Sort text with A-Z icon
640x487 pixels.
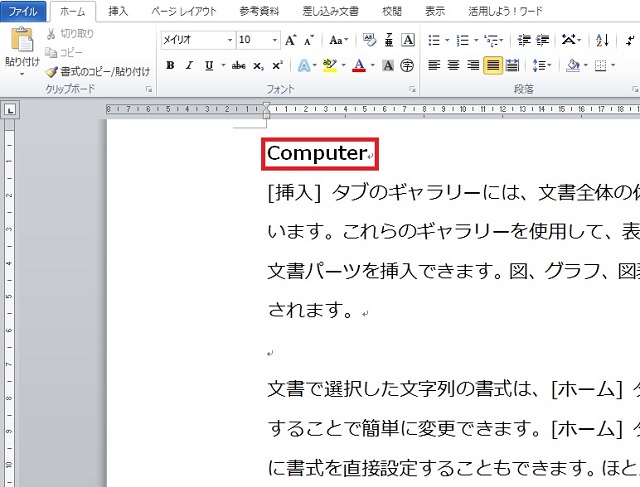pyautogui.click(x=602, y=40)
